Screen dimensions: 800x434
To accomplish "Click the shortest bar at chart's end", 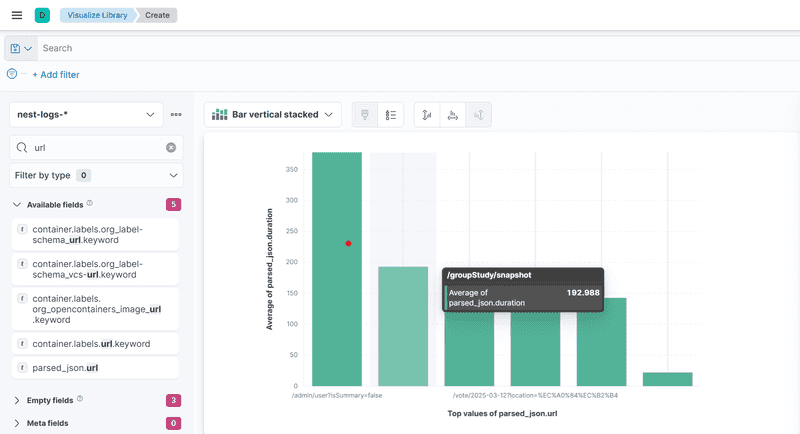I will click(667, 379).
